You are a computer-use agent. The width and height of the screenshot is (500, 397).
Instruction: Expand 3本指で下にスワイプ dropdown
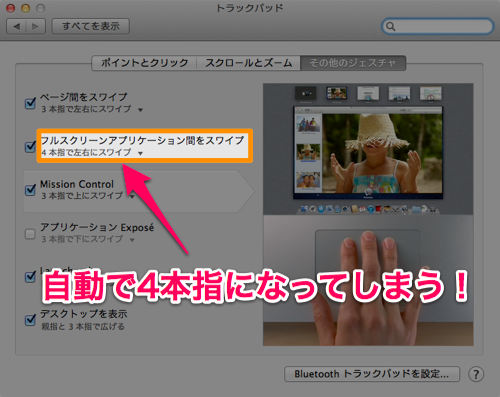132,240
